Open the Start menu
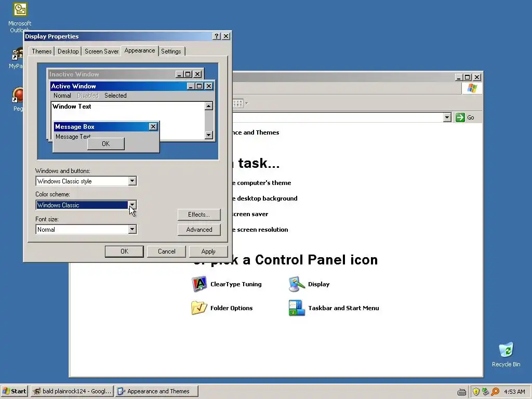This screenshot has width=532, height=399. [x=14, y=391]
